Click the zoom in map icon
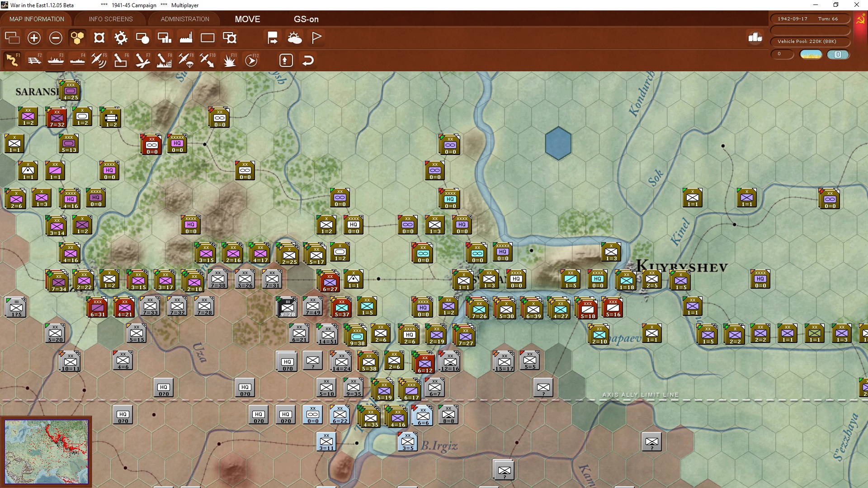The height and width of the screenshot is (488, 868). point(34,38)
